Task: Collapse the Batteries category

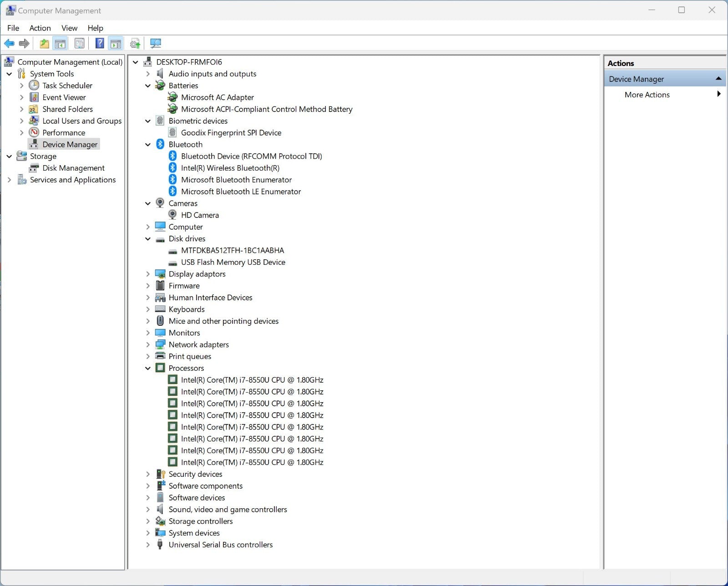Action: pyautogui.click(x=148, y=86)
